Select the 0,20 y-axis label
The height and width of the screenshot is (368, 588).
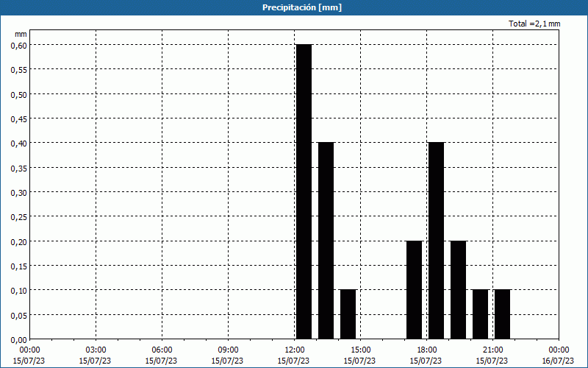click(19, 242)
